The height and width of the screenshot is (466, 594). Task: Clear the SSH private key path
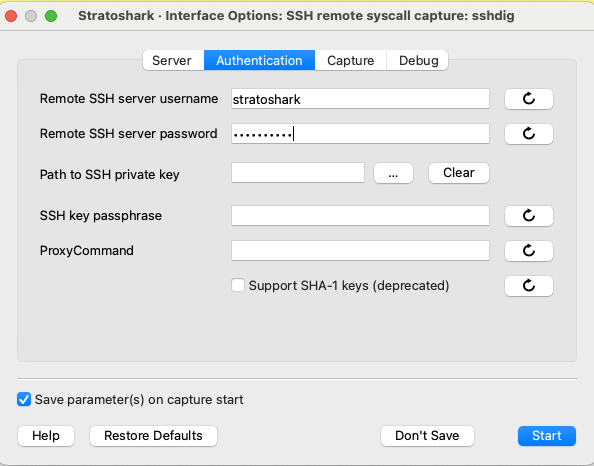[459, 173]
